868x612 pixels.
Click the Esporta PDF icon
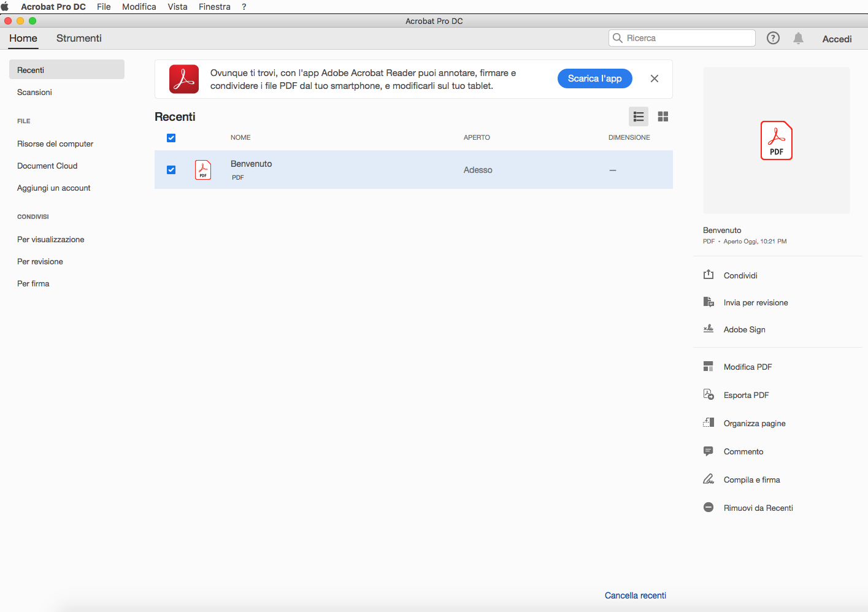click(709, 394)
